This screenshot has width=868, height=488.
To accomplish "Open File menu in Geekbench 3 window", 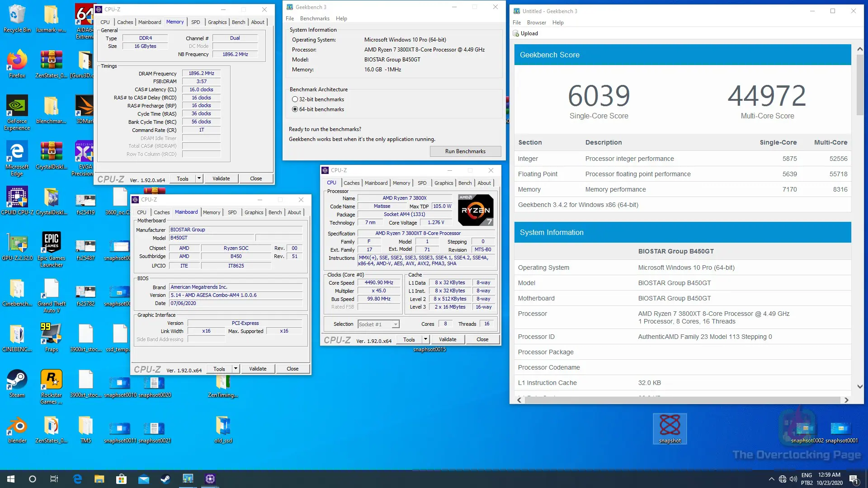I will [x=290, y=19].
